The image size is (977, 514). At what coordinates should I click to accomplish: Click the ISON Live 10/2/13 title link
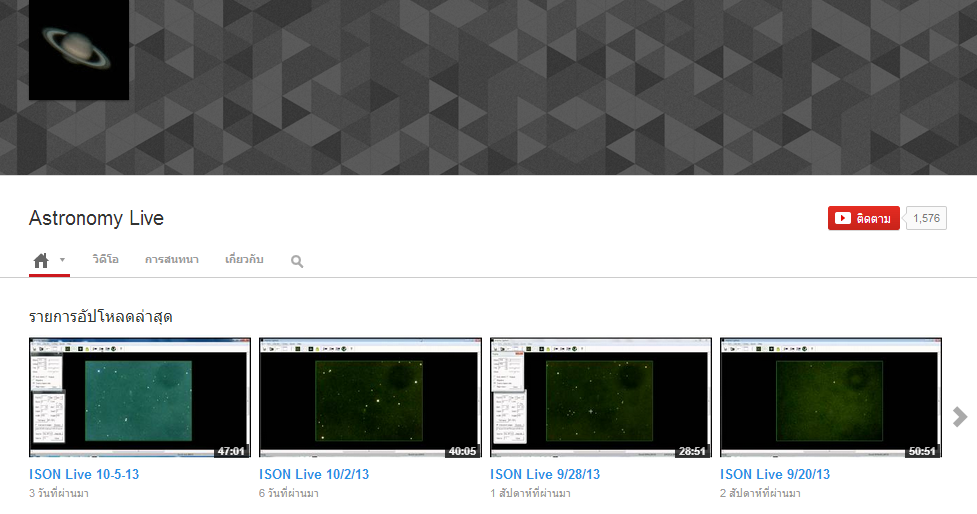(314, 474)
